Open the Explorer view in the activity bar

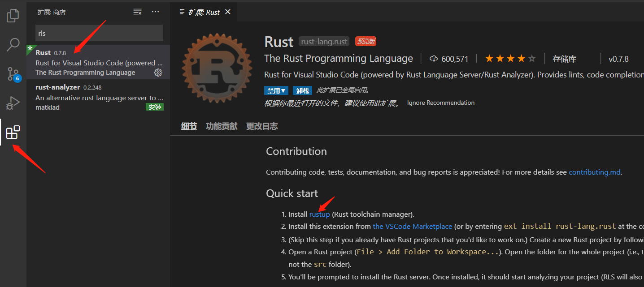13,15
